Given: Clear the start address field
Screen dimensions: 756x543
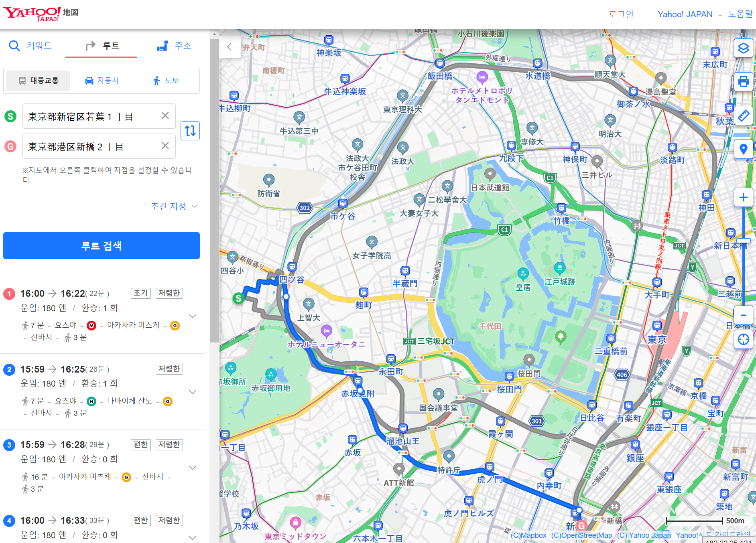Looking at the screenshot, I should (x=165, y=115).
